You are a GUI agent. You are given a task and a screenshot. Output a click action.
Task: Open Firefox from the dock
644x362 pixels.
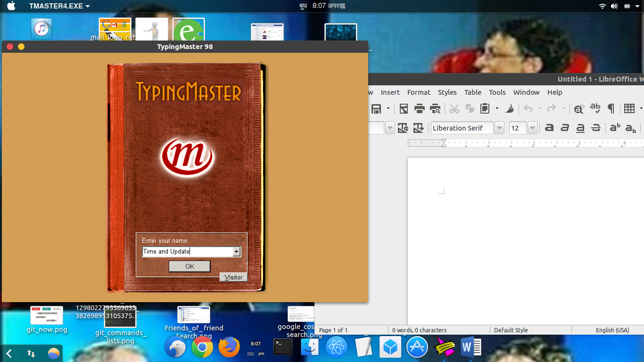pos(229,347)
